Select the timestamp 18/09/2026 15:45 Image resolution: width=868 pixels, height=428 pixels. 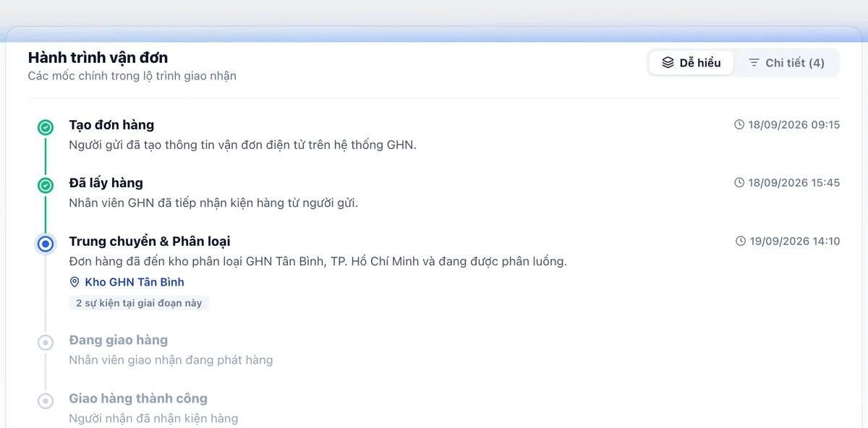pyautogui.click(x=794, y=182)
